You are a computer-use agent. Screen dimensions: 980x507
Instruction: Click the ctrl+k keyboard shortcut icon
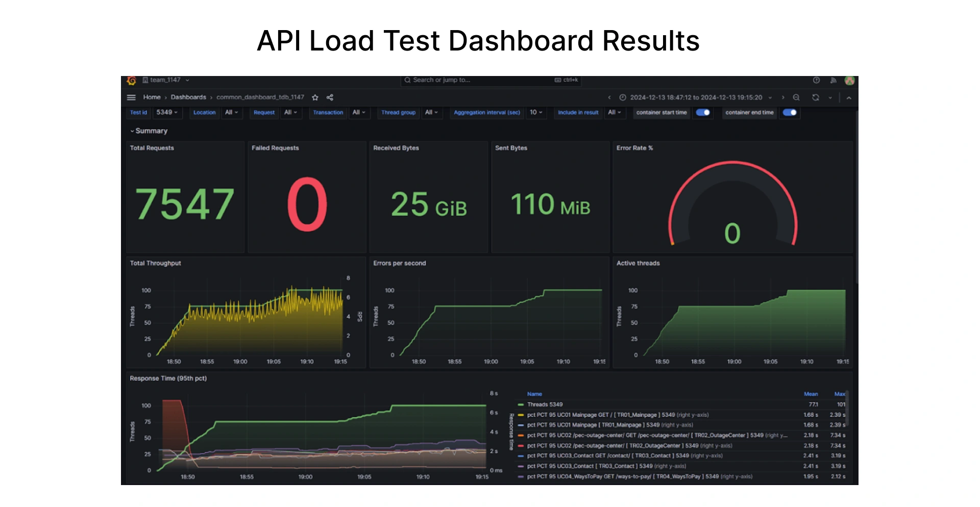(558, 80)
